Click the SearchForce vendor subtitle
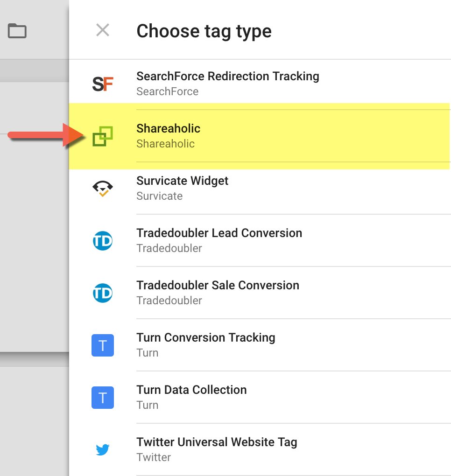This screenshot has width=451, height=476. pyautogui.click(x=167, y=91)
